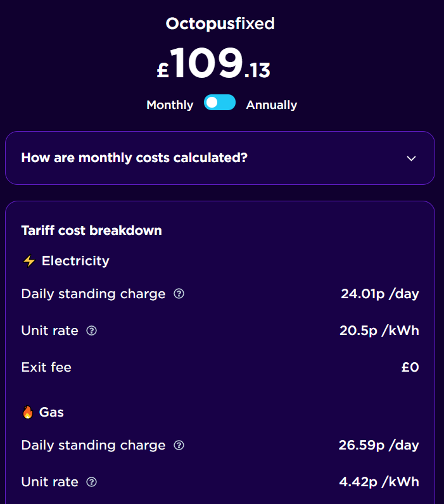Show help tooltip for Gas unit rate
Viewport: 444px width, 504px height.
tap(91, 482)
